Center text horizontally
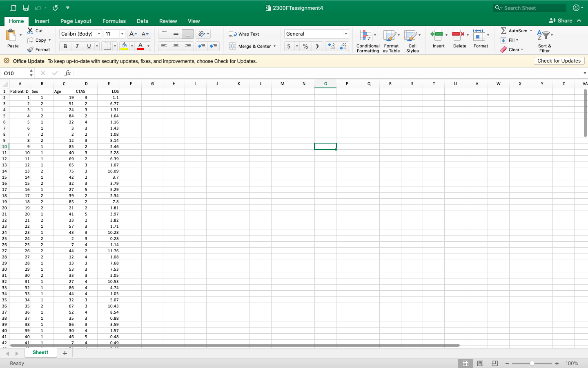Image resolution: width=588 pixels, height=368 pixels. point(176,46)
